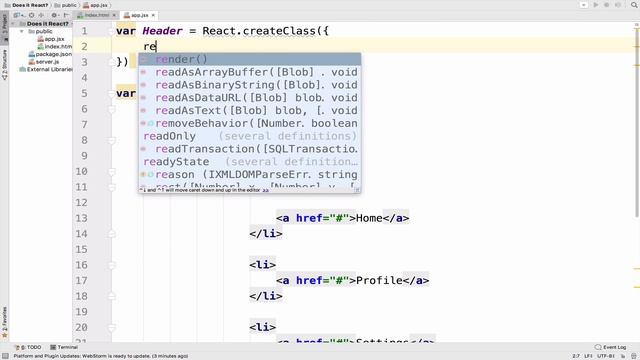Click the inspection status indicator atop the scrollbar
Viewport: 640px width, 360px height.
coord(637,25)
